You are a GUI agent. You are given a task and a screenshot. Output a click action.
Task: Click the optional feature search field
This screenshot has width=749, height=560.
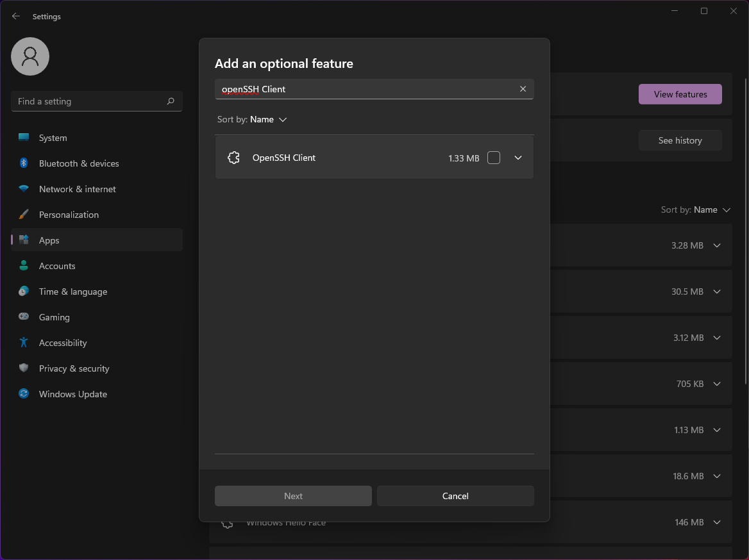point(374,89)
